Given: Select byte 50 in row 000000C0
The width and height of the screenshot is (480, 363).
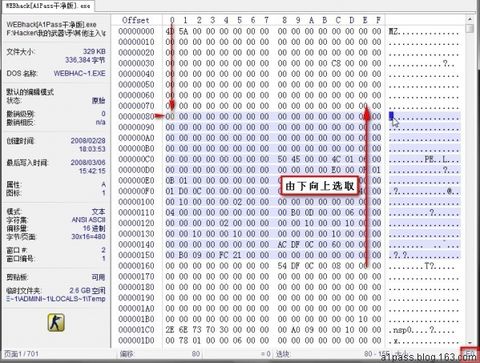Looking at the screenshot, I should 282,159.
